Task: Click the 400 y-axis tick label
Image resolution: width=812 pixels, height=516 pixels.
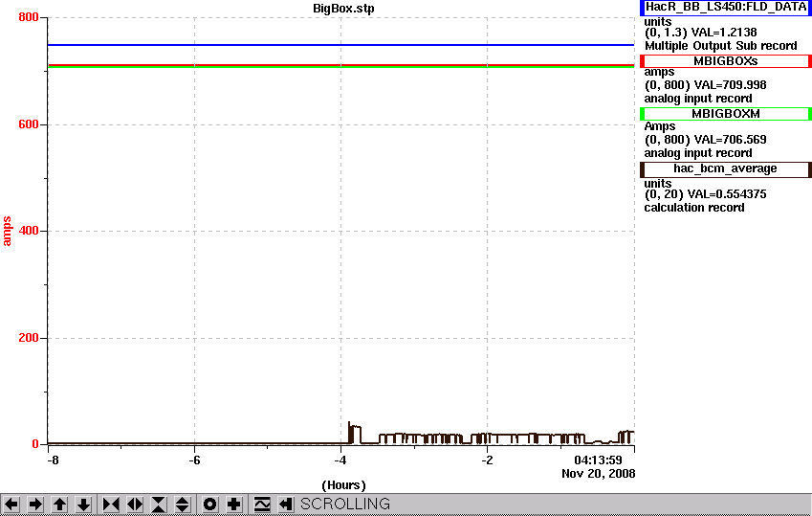Action: tap(29, 231)
